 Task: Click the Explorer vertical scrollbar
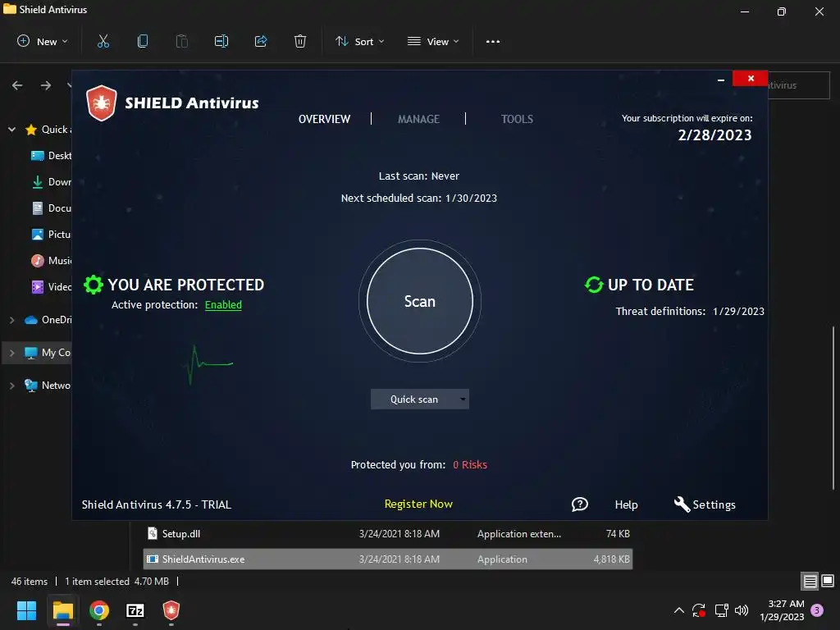click(x=833, y=407)
